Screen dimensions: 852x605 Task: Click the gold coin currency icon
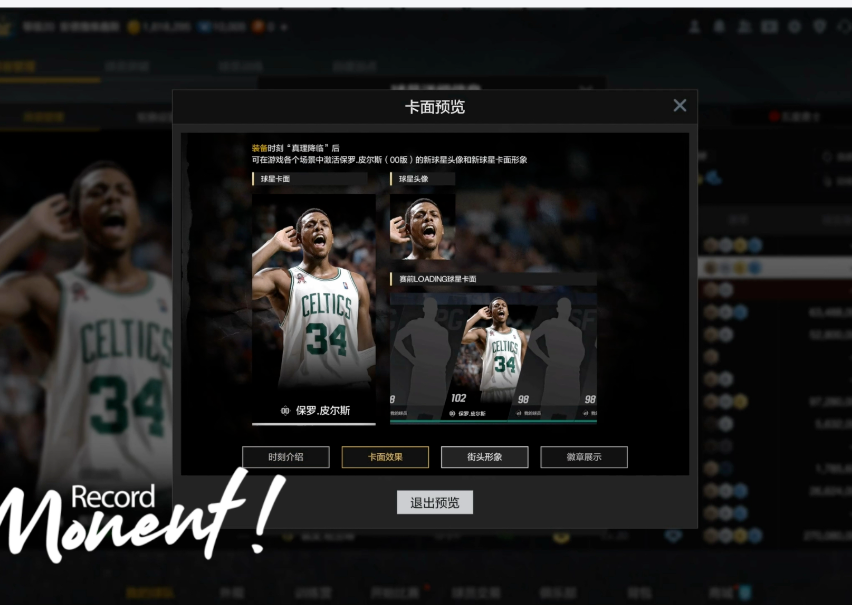133,28
